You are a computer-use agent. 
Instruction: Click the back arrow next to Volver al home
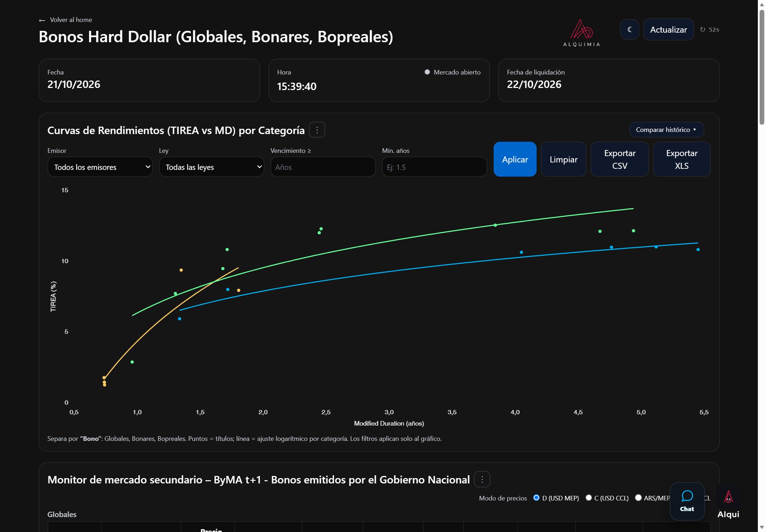(x=42, y=20)
